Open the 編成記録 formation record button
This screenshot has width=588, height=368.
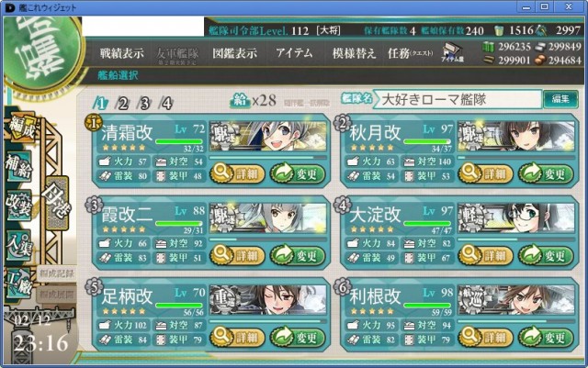click(x=57, y=274)
